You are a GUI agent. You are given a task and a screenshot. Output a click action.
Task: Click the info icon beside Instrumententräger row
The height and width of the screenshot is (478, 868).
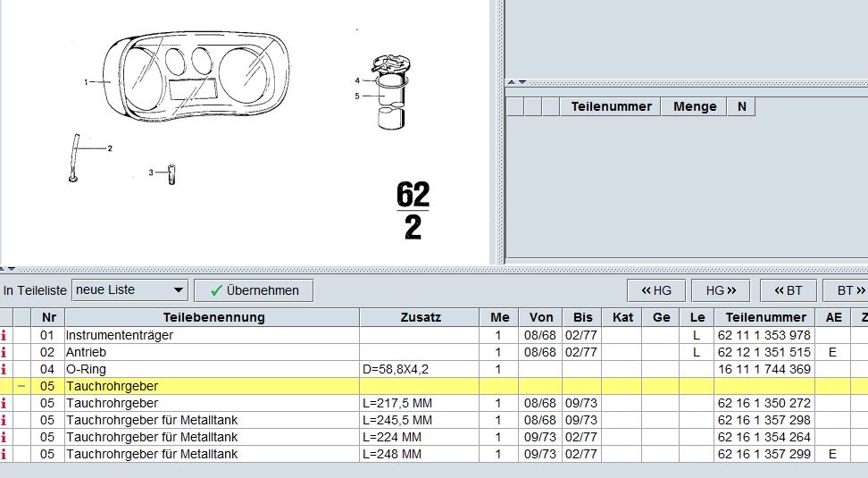[x=4, y=335]
